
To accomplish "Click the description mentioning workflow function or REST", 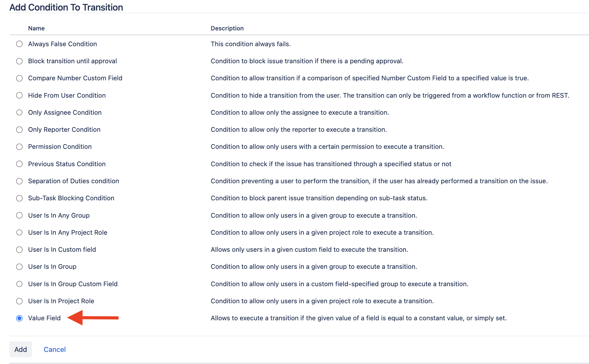I will point(390,95).
